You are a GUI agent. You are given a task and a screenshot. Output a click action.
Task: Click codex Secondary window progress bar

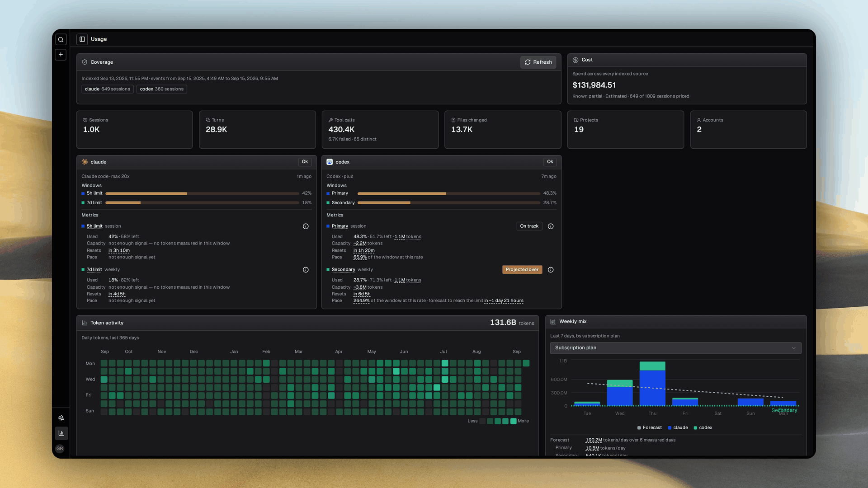pos(449,203)
